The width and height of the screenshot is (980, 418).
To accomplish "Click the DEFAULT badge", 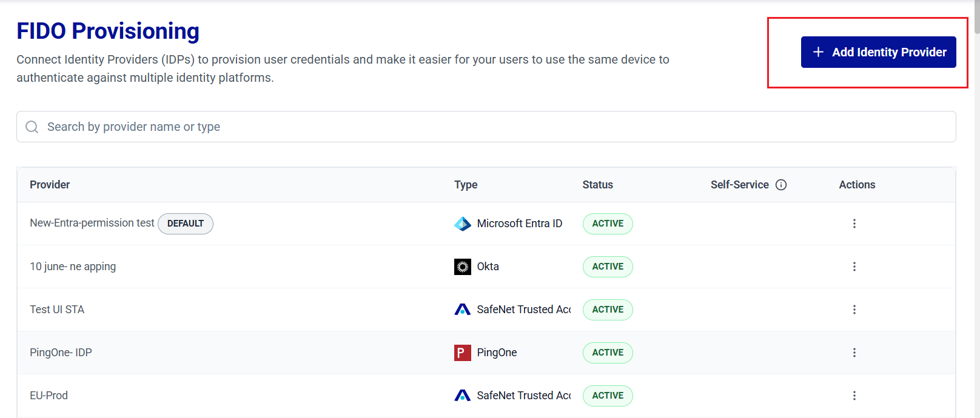I will click(x=186, y=224).
